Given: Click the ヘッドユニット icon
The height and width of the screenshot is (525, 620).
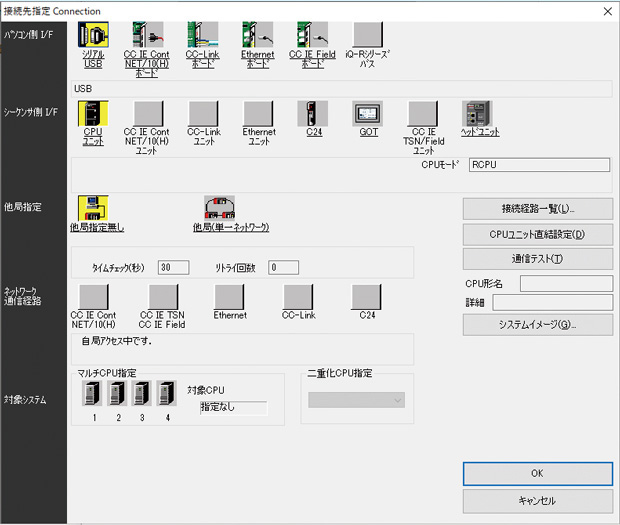Looking at the screenshot, I should coord(479,114).
